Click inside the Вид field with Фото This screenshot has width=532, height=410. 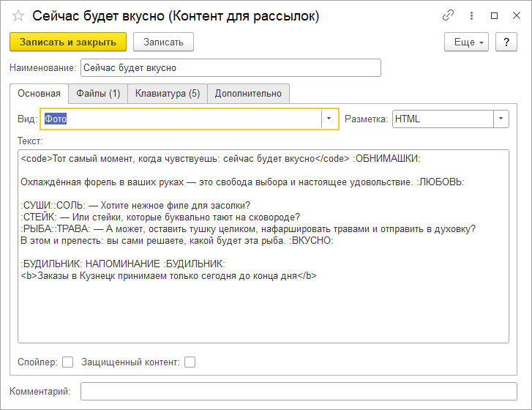pos(181,119)
